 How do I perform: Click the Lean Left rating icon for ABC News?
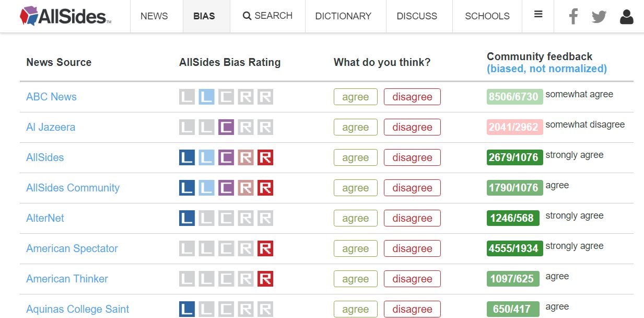coord(206,97)
